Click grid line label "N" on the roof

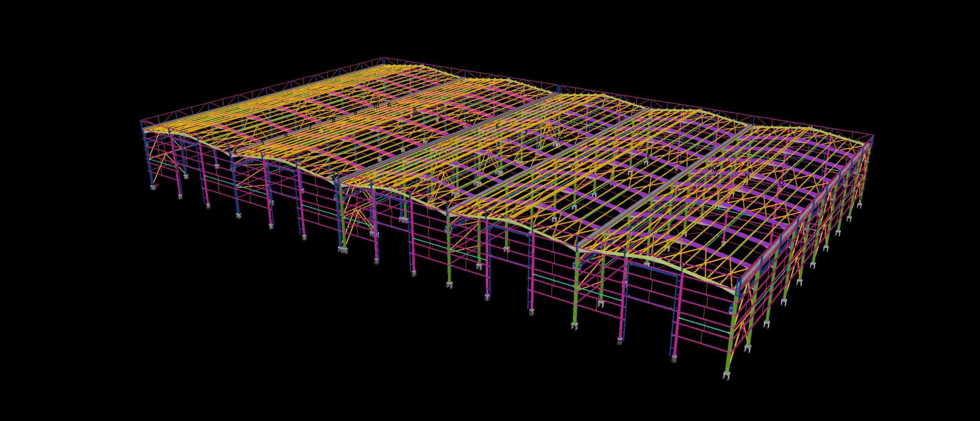tap(747, 176)
